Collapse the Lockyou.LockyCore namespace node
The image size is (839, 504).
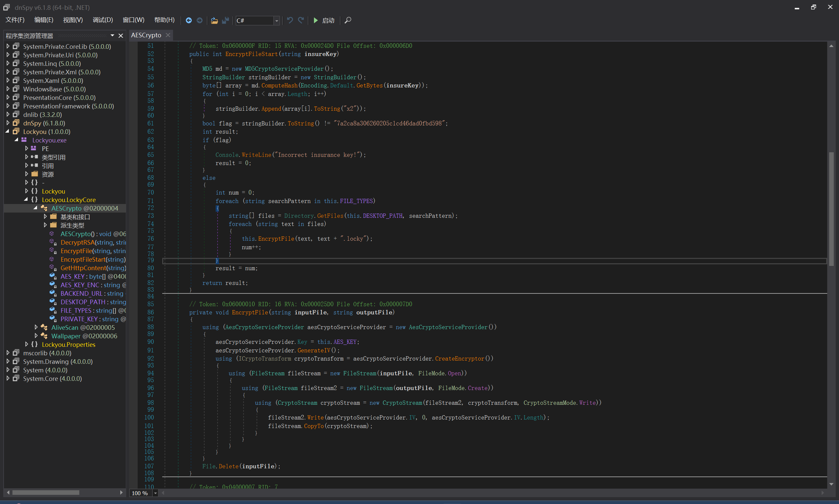pos(26,200)
